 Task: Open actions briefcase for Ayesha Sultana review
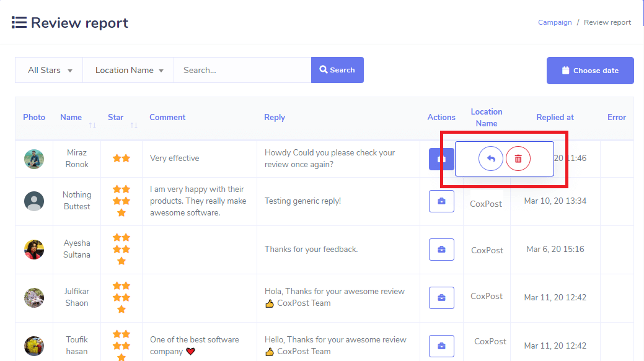tap(441, 250)
